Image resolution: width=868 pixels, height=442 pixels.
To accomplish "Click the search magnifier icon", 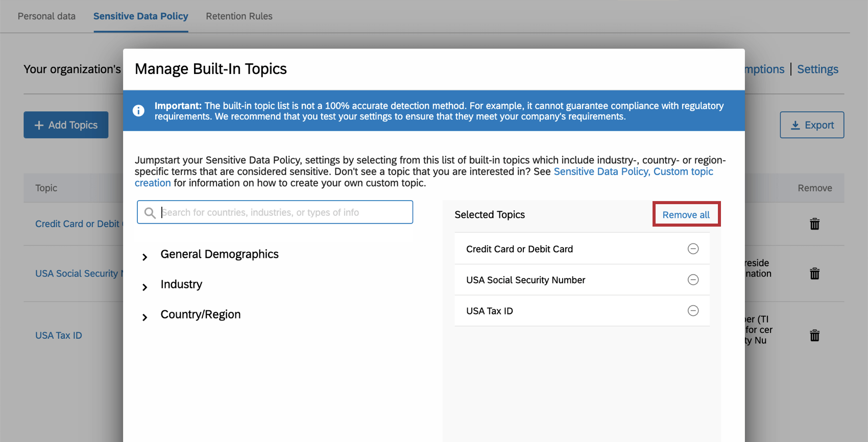I will pyautogui.click(x=150, y=213).
